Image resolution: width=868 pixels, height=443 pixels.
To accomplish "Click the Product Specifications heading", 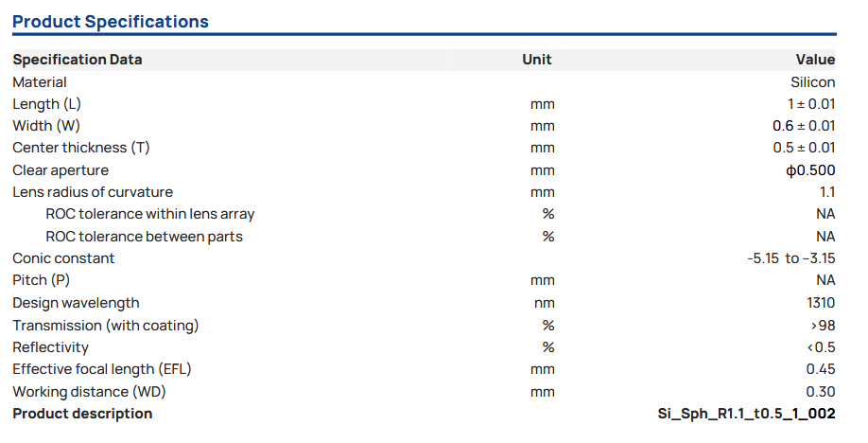I will point(111,21).
